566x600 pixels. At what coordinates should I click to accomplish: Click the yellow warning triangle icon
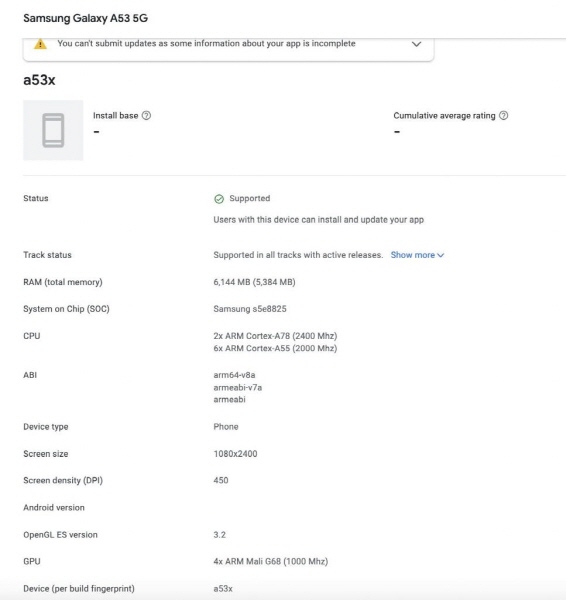[40, 44]
